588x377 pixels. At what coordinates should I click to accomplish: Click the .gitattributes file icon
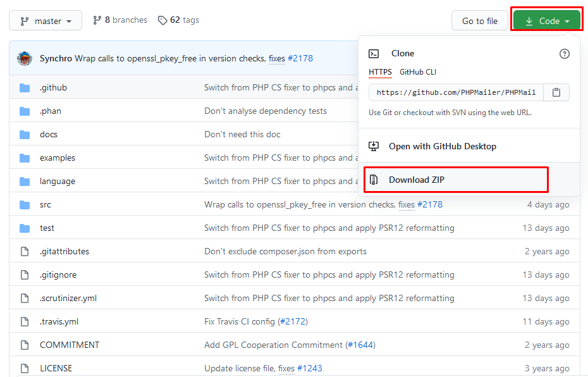(25, 251)
